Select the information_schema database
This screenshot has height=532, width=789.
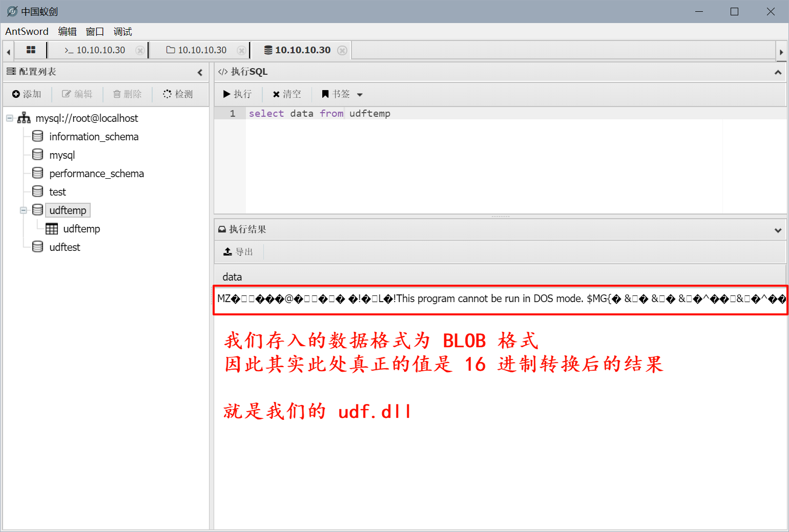[x=94, y=137]
